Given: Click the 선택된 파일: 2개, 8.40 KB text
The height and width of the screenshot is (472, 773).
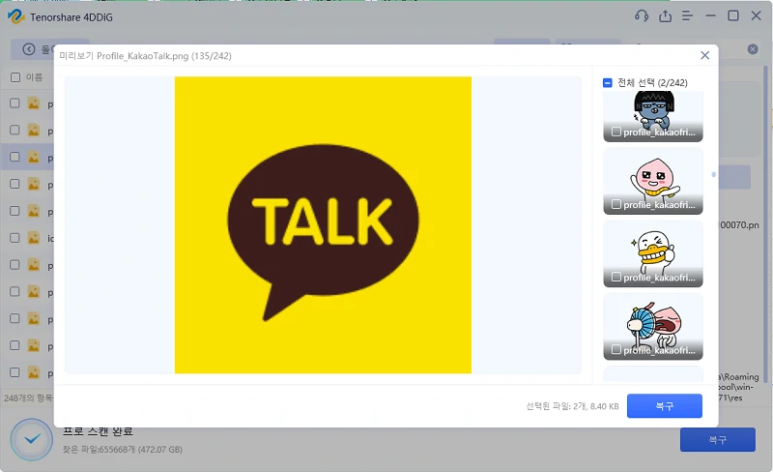Looking at the screenshot, I should pyautogui.click(x=572, y=406).
